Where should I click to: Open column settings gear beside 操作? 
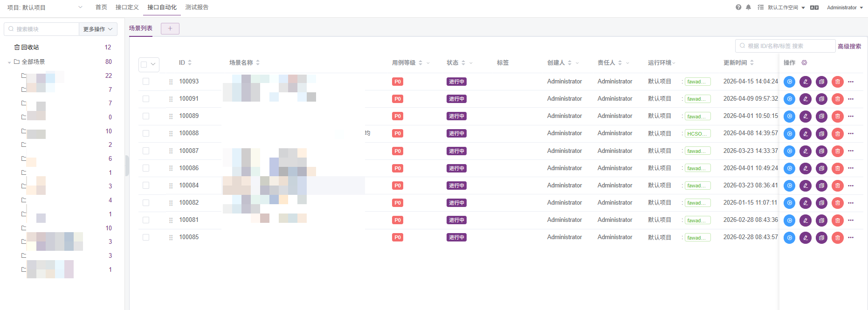click(804, 62)
